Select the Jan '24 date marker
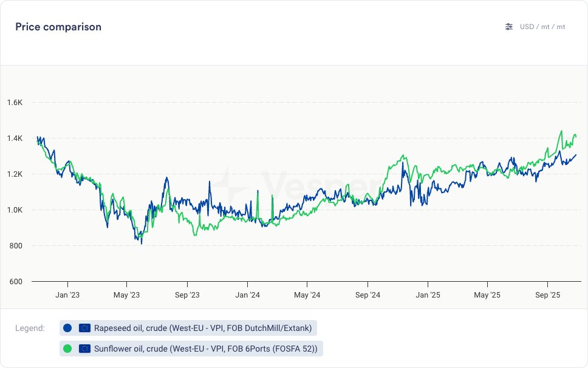This screenshot has width=588, height=368. [247, 295]
